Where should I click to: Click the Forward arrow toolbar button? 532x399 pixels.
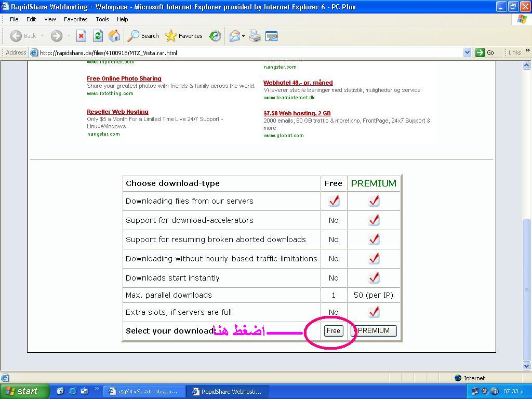(x=57, y=36)
